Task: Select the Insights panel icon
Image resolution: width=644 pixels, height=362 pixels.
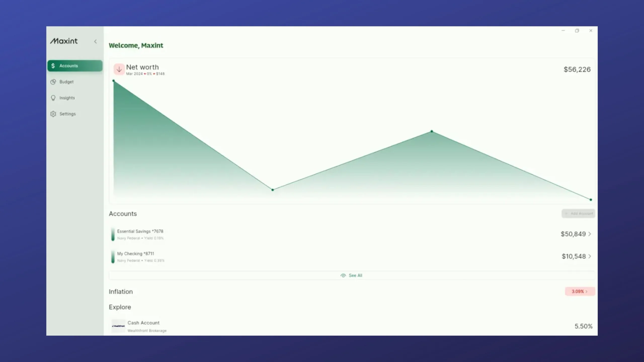Action: click(53, 98)
